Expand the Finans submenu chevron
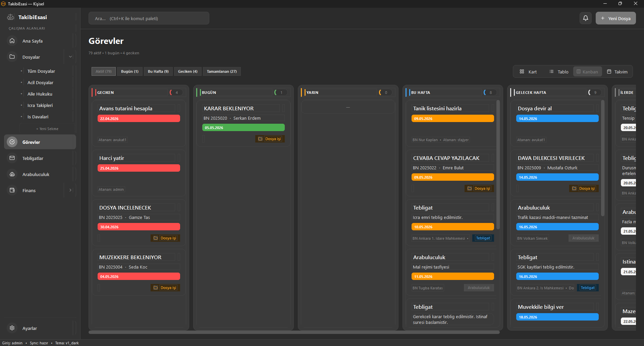The image size is (644, 346). 70,190
